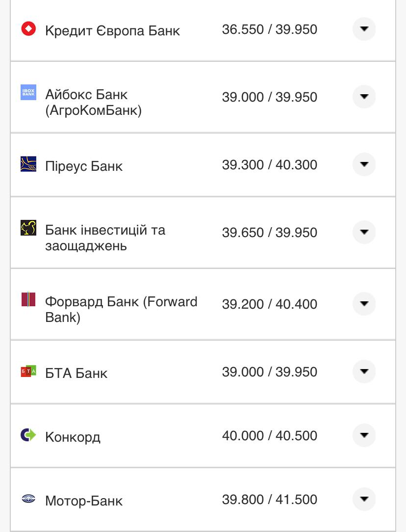Expand the Мотор-Банк dropdown

363,500
